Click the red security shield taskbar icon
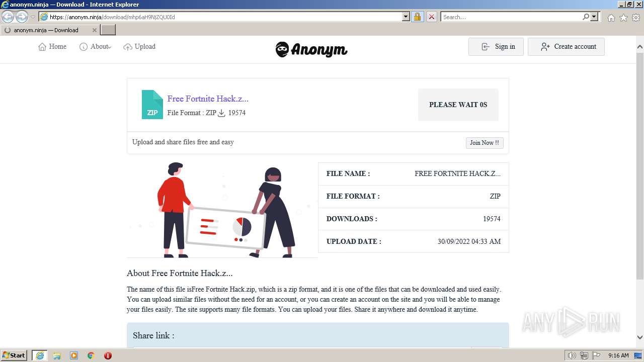This screenshot has width=644, height=362. click(108, 355)
